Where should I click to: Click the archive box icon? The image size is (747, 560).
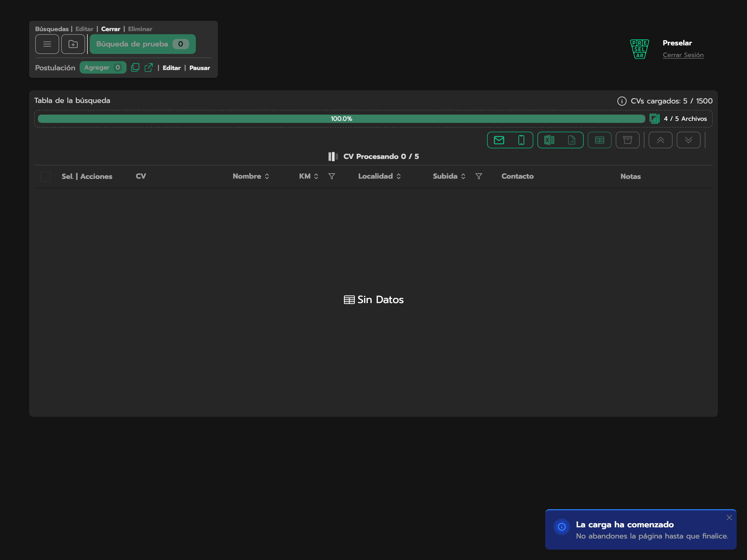[627, 140]
